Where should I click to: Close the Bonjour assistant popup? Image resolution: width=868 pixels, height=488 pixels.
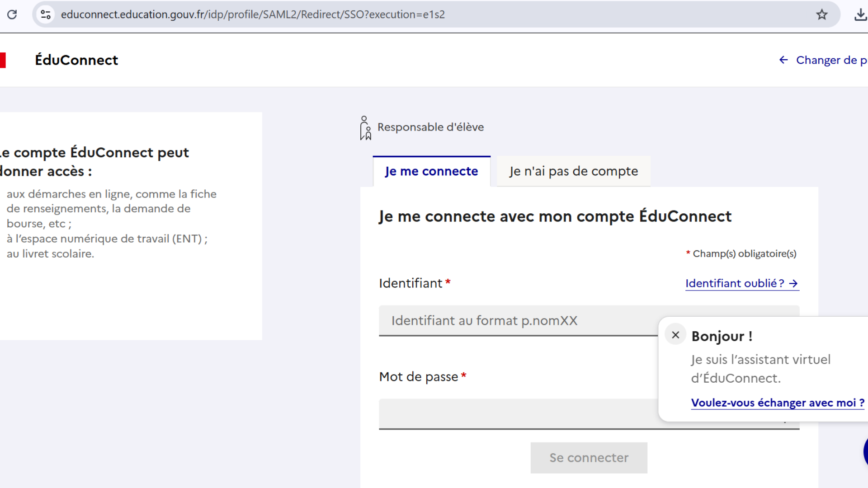[x=675, y=335]
